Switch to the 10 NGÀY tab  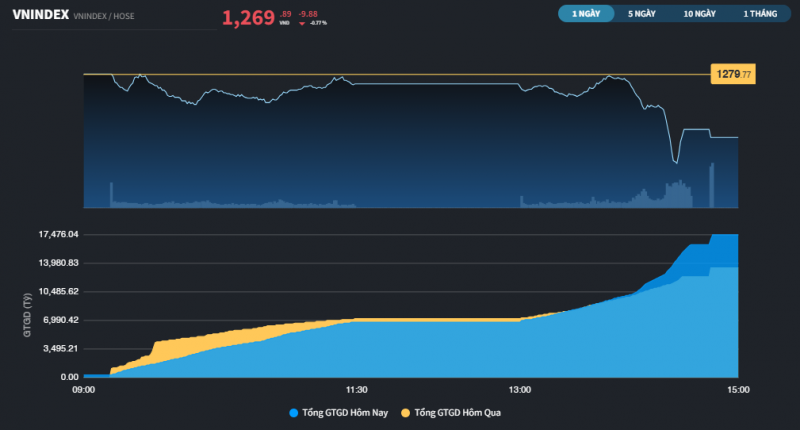tap(700, 14)
